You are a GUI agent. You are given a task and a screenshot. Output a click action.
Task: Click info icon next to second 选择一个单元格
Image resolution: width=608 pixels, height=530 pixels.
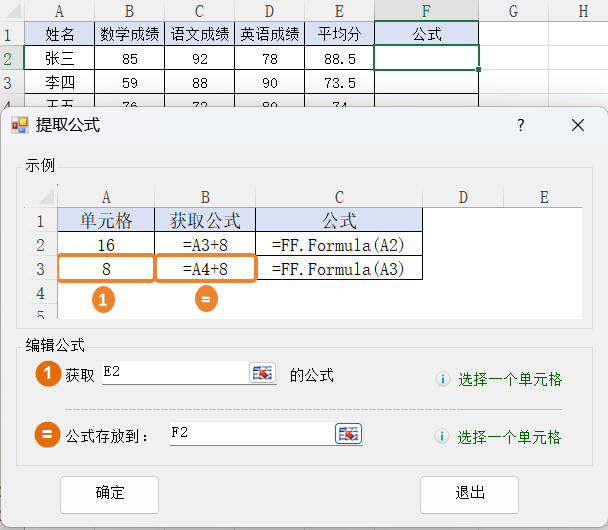click(442, 437)
